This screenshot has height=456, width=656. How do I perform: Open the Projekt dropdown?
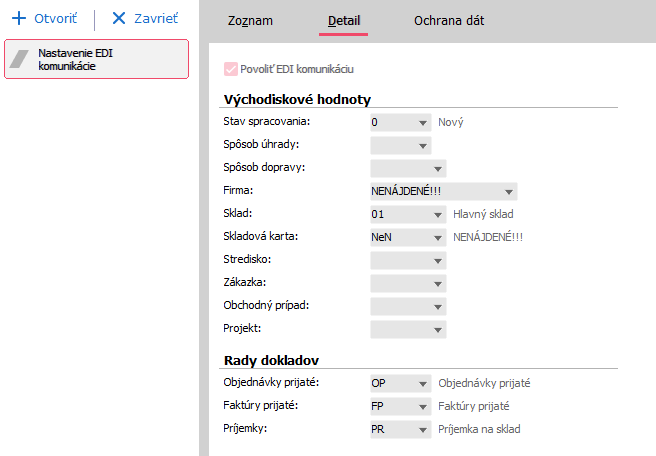point(438,329)
